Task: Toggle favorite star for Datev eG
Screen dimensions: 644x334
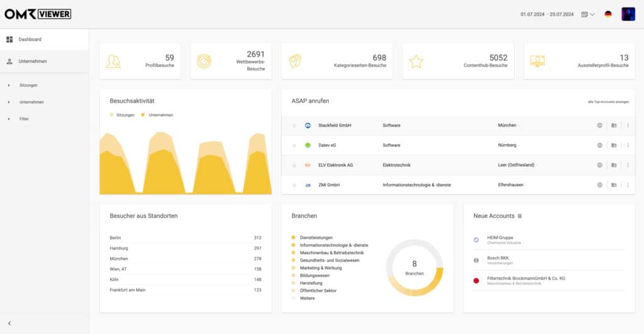Action: (x=294, y=145)
